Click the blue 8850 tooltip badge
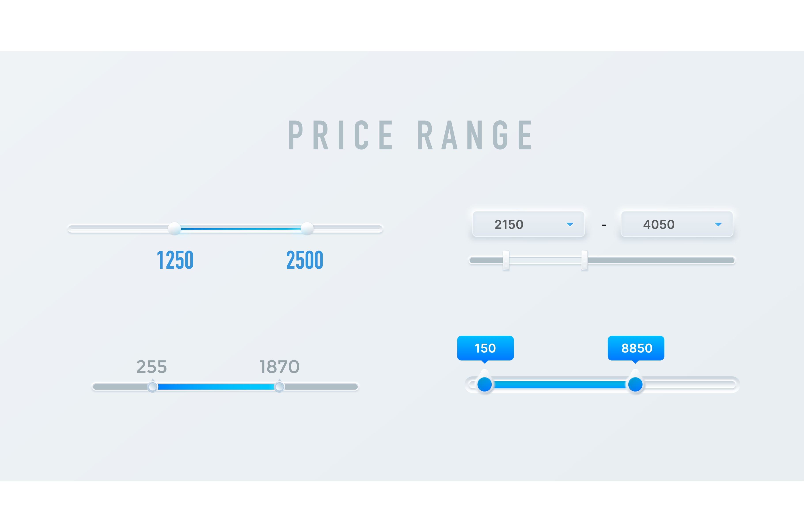The width and height of the screenshot is (804, 532). (x=636, y=348)
